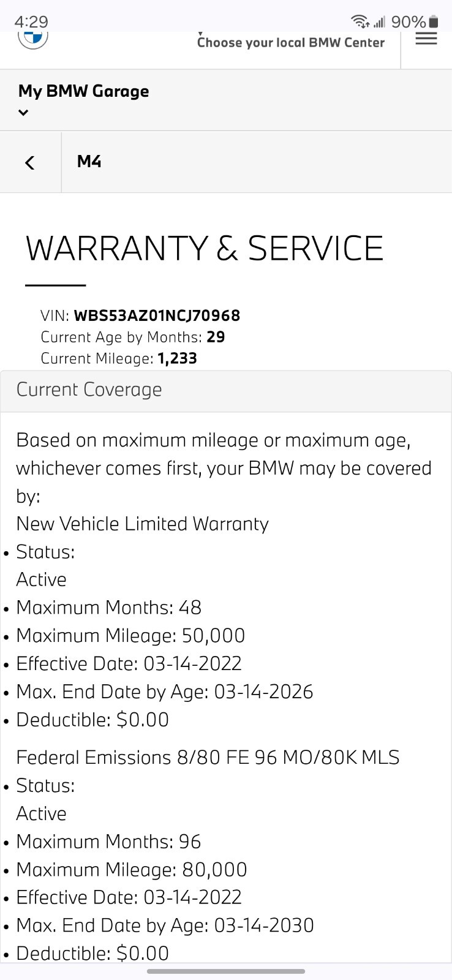452x980 pixels.
Task: Open the hamburger menu
Action: [426, 39]
